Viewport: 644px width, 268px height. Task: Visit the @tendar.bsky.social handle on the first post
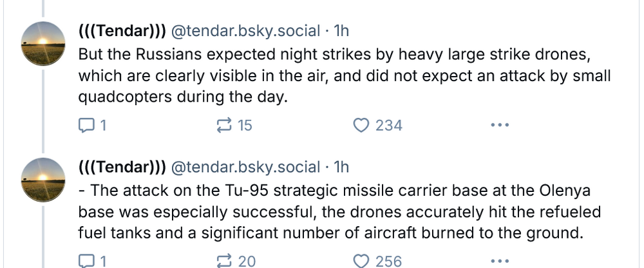(x=245, y=31)
